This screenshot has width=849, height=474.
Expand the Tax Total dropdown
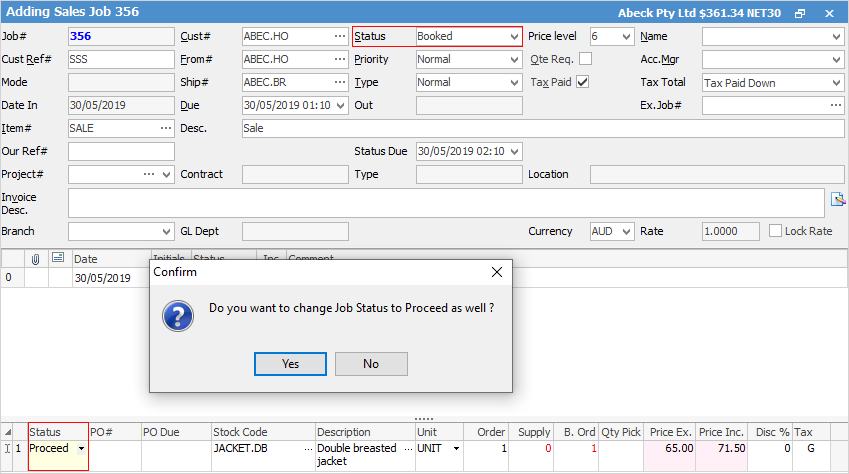(835, 83)
